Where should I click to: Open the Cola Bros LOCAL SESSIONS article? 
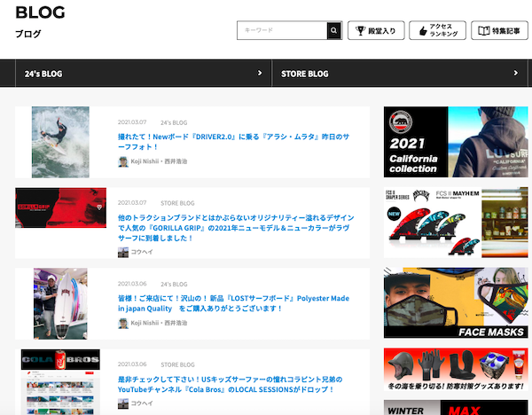click(230, 384)
